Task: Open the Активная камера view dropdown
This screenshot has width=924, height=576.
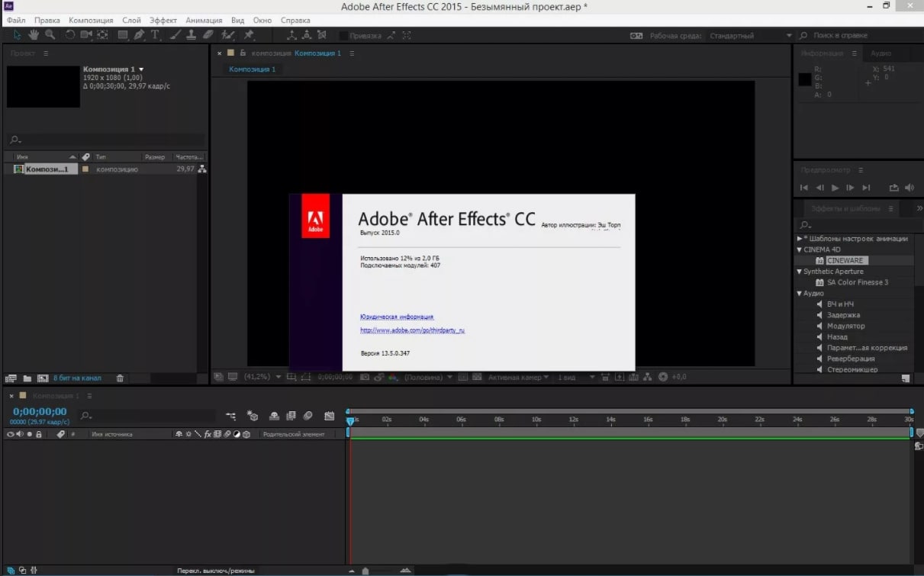Action: point(519,377)
